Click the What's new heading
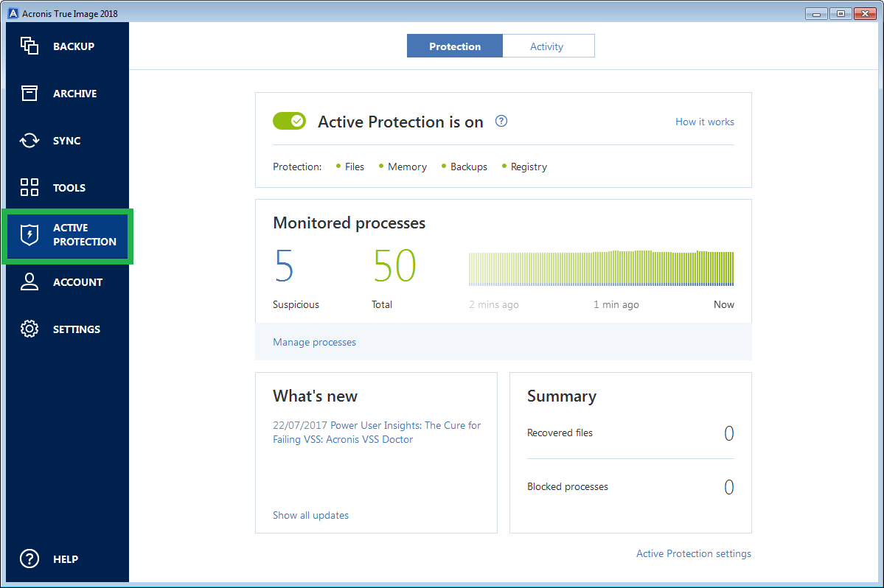Image resolution: width=884 pixels, height=588 pixels. pos(315,396)
